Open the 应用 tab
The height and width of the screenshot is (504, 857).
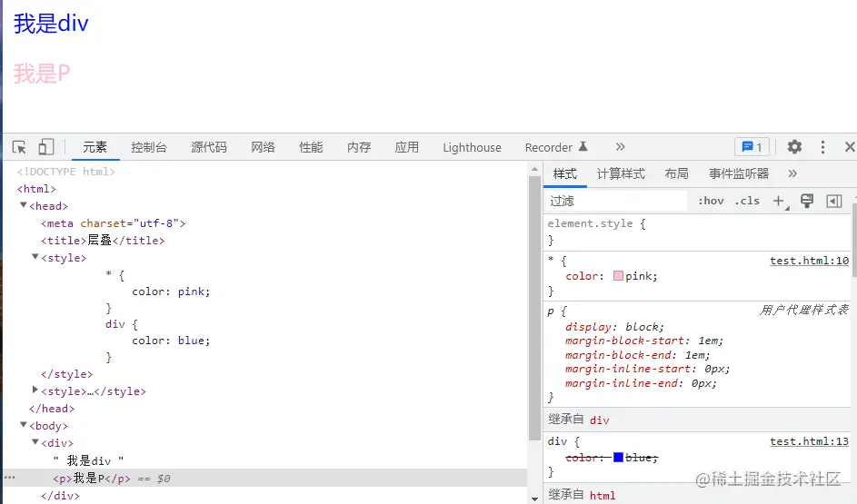tap(406, 147)
